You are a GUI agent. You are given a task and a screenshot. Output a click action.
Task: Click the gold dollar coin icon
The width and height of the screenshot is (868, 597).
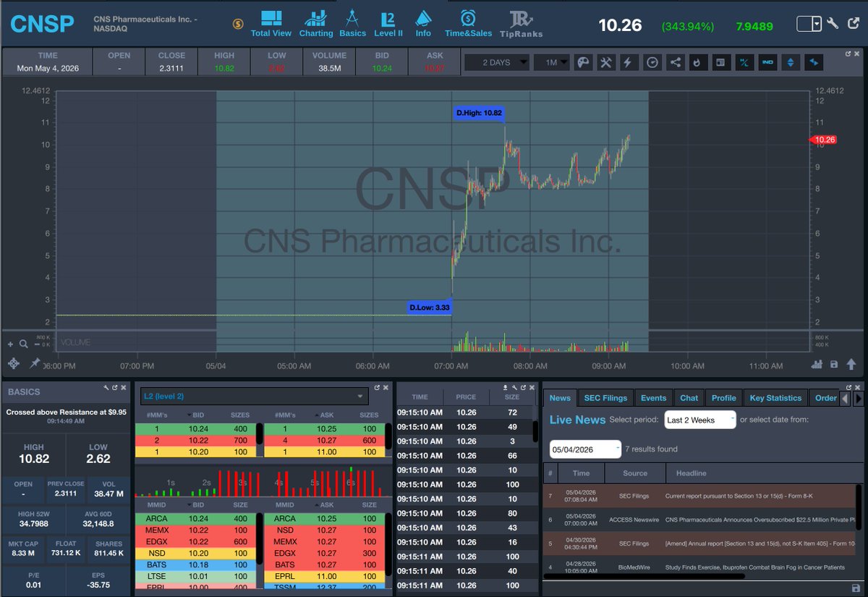(238, 24)
